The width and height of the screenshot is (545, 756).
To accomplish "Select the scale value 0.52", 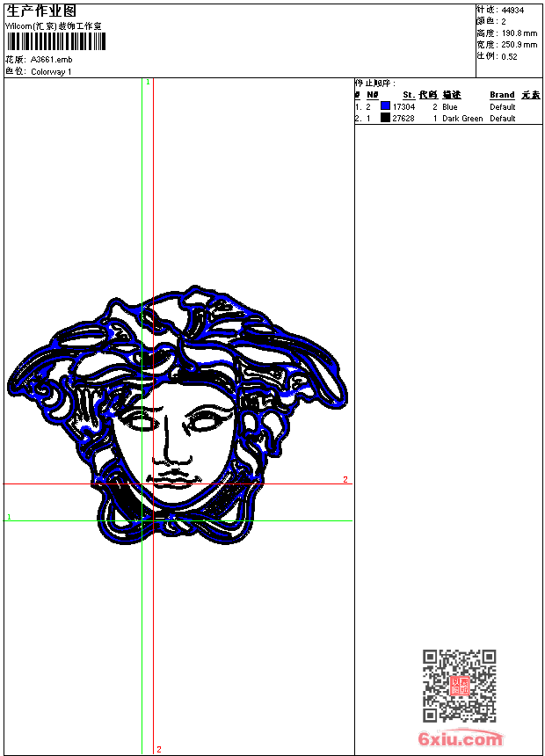I will (509, 56).
